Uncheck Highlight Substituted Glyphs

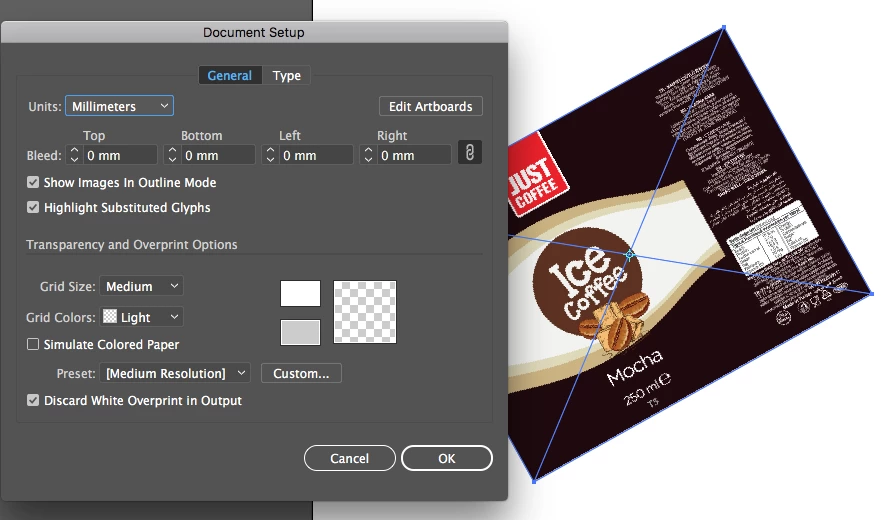[33, 207]
